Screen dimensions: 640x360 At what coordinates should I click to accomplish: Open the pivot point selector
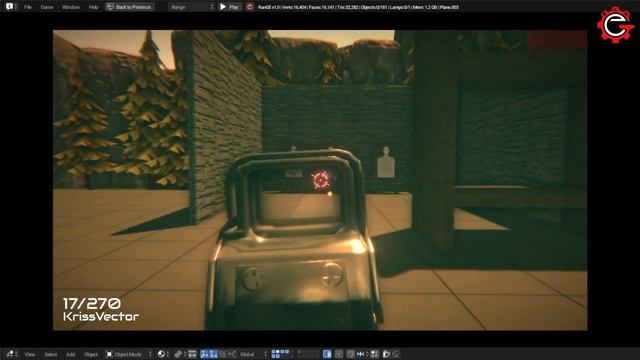tap(179, 354)
